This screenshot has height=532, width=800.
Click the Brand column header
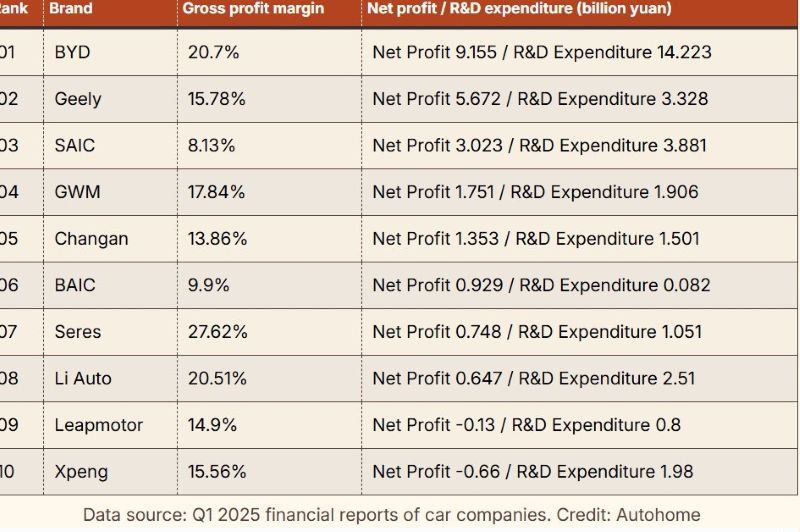pos(71,9)
